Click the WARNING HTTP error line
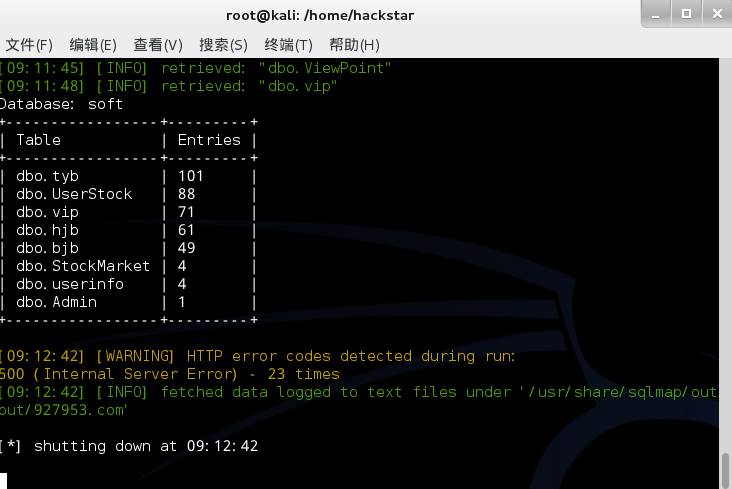 (257, 356)
